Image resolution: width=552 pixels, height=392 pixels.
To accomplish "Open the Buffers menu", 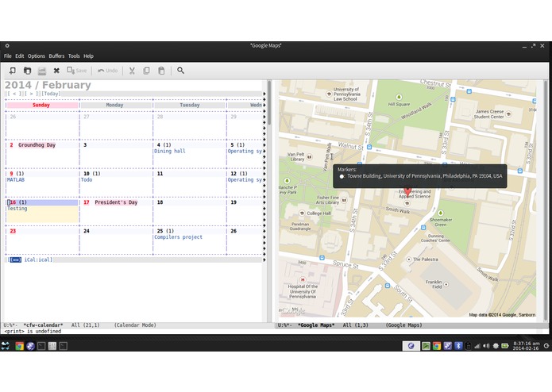I will click(x=56, y=56).
